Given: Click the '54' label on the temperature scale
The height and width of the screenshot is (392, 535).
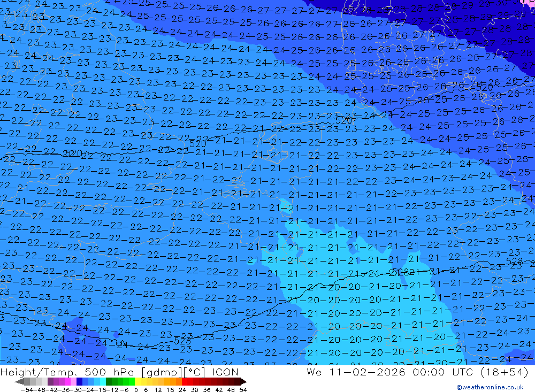Looking at the screenshot, I should (243, 390).
